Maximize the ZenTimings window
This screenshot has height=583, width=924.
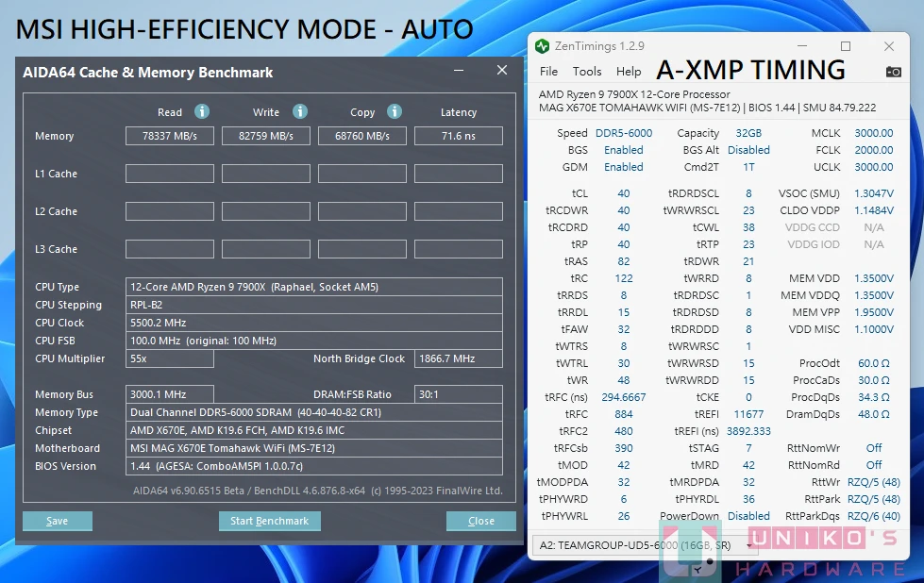846,46
